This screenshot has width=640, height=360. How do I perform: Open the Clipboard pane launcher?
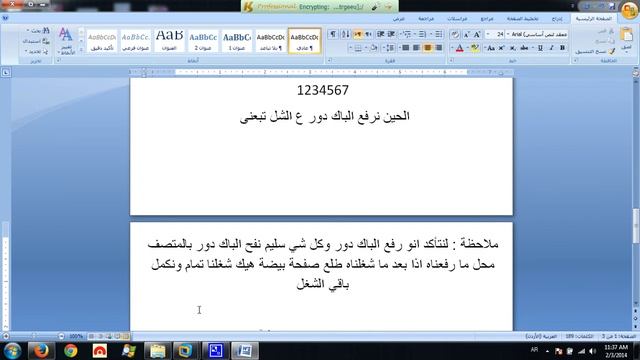pyautogui.click(x=576, y=60)
